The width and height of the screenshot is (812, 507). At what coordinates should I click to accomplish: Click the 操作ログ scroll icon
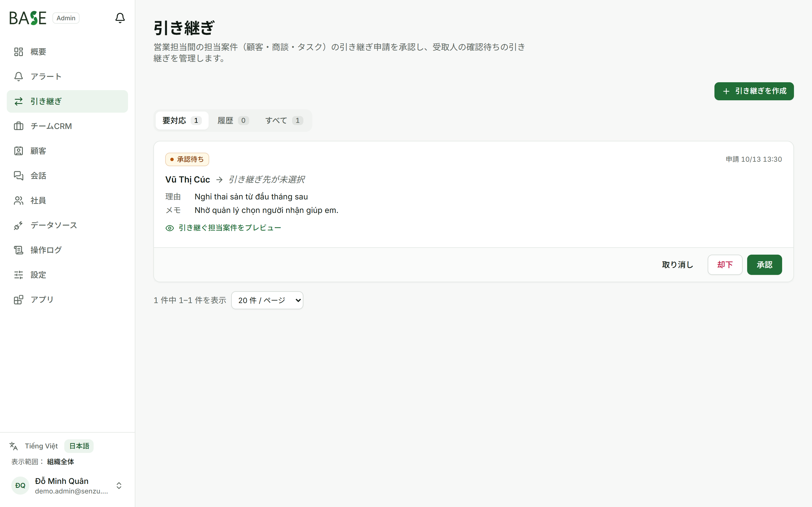coord(18,250)
